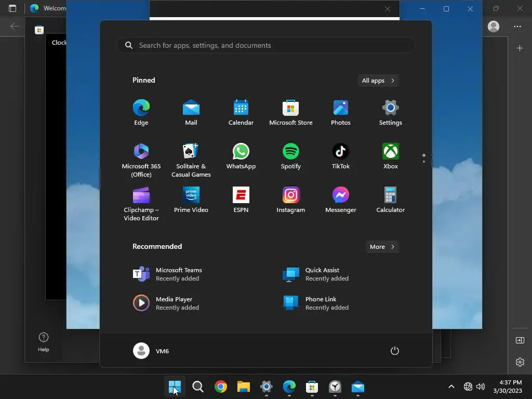This screenshot has height=399, width=532.
Task: Launch Solitaire & Casual Games
Action: point(191,160)
